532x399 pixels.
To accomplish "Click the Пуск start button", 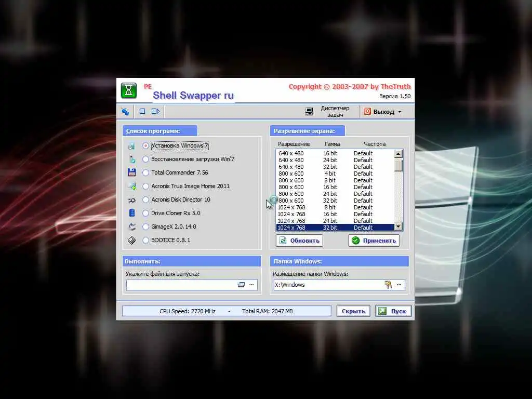I will click(393, 311).
